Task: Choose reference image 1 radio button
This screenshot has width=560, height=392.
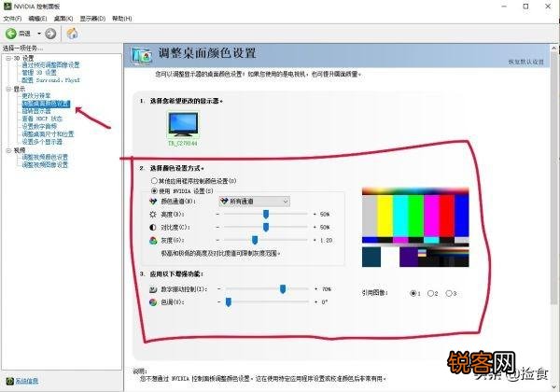Action: pyautogui.click(x=413, y=293)
